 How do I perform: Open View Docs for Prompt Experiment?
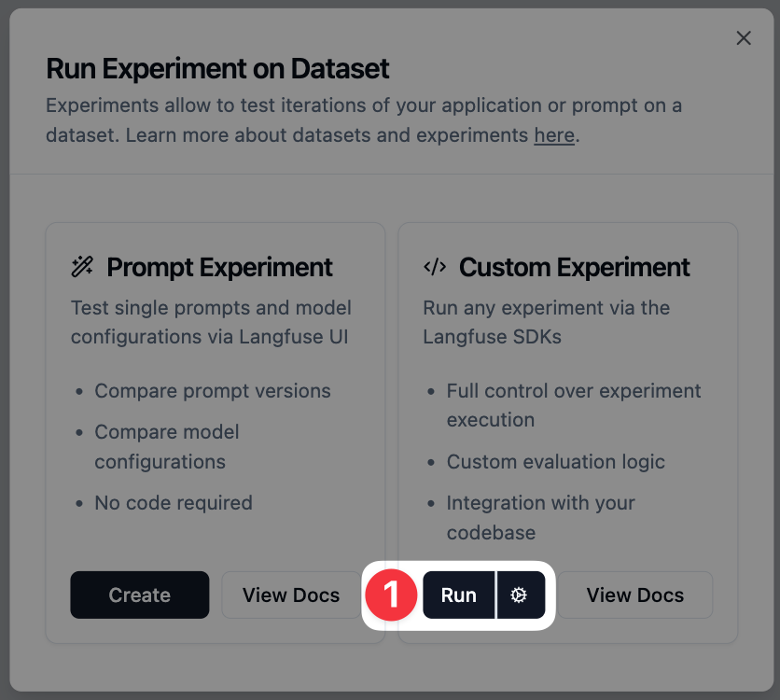[292, 595]
